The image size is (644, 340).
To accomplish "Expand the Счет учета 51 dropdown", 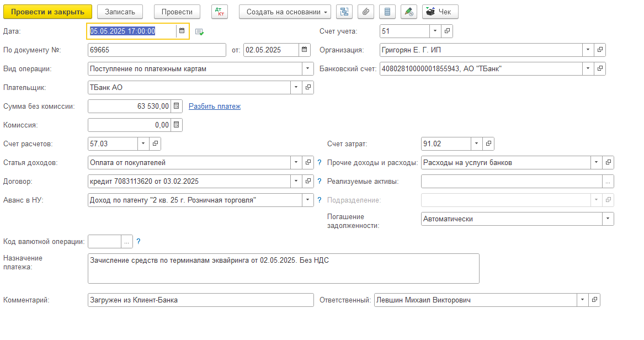I will coord(435,31).
